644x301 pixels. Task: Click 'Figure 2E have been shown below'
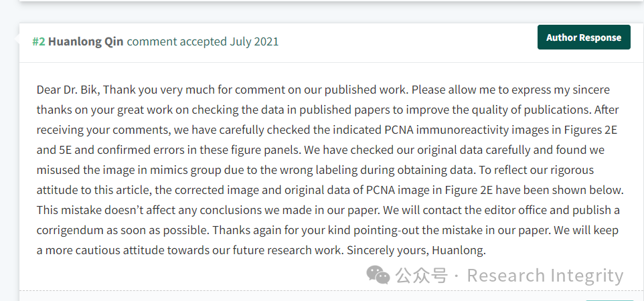click(x=534, y=190)
